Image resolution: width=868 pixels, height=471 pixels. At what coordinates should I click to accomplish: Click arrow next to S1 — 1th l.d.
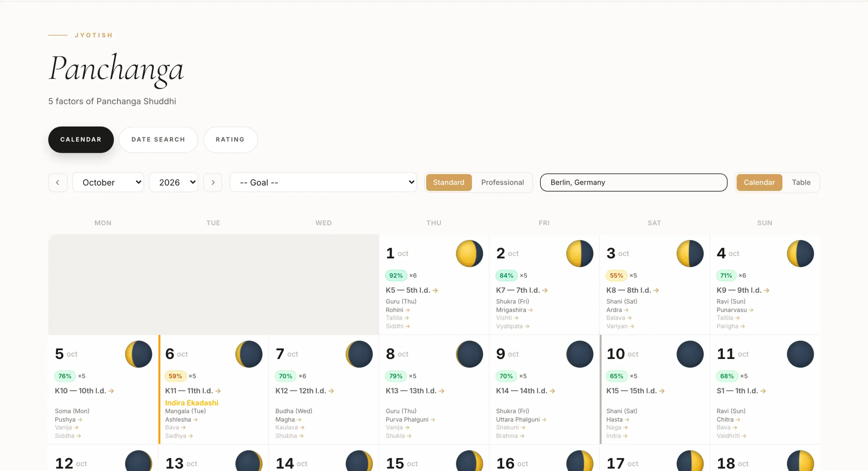point(763,391)
